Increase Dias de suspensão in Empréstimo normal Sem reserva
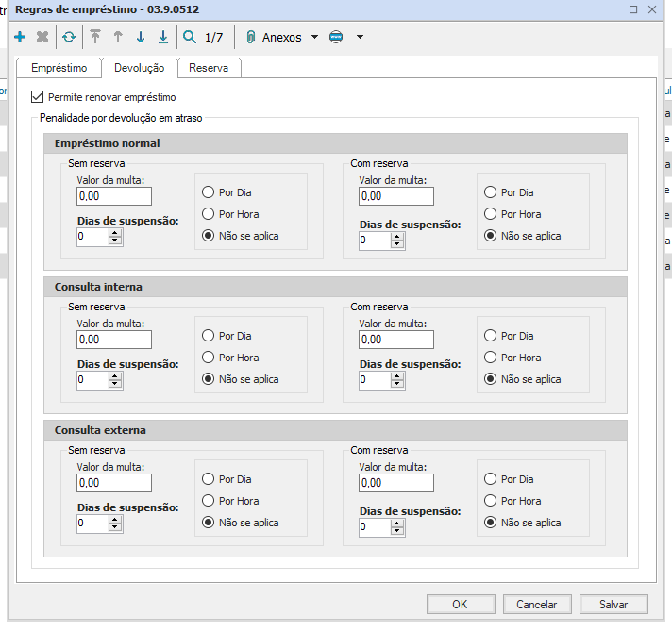 coord(115,233)
